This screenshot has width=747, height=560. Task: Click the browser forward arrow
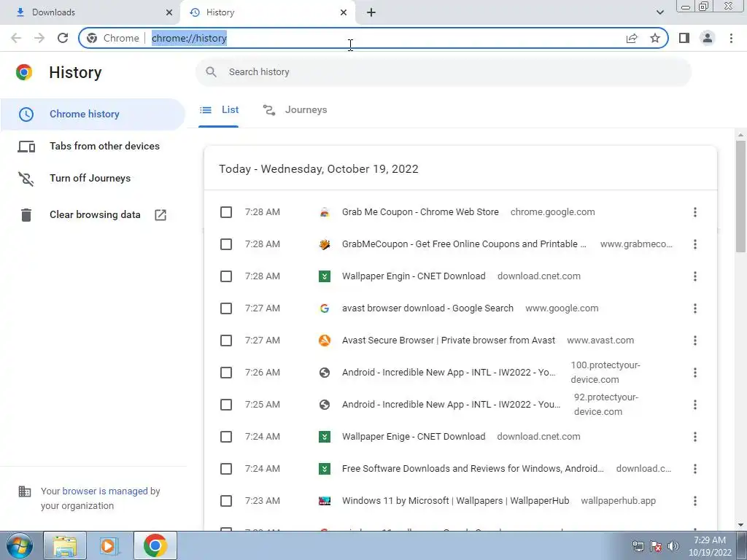click(x=39, y=38)
